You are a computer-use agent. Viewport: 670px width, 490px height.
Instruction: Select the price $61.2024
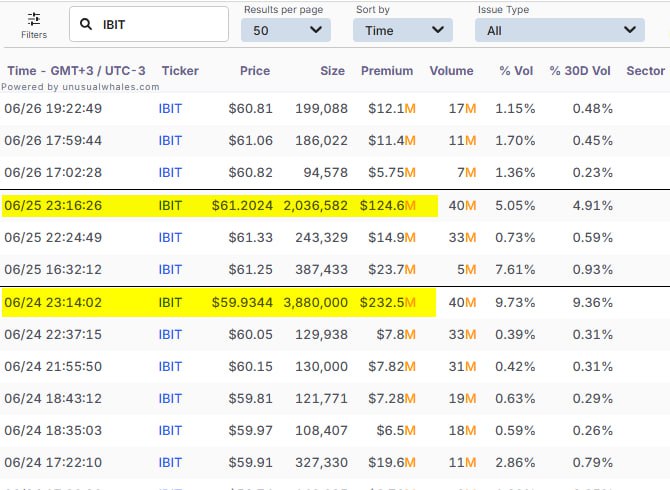(x=242, y=205)
